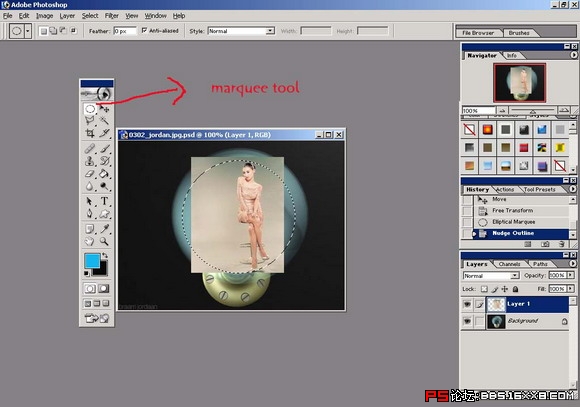Screen dimensions: 580x407
Task: Select the Pen tool
Action: point(90,214)
